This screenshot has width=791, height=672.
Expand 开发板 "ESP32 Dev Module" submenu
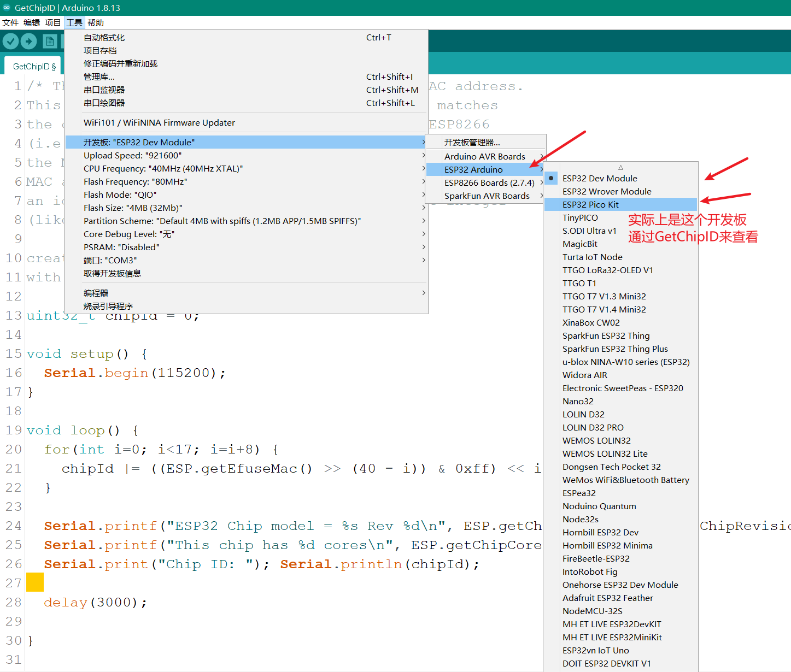[246, 142]
